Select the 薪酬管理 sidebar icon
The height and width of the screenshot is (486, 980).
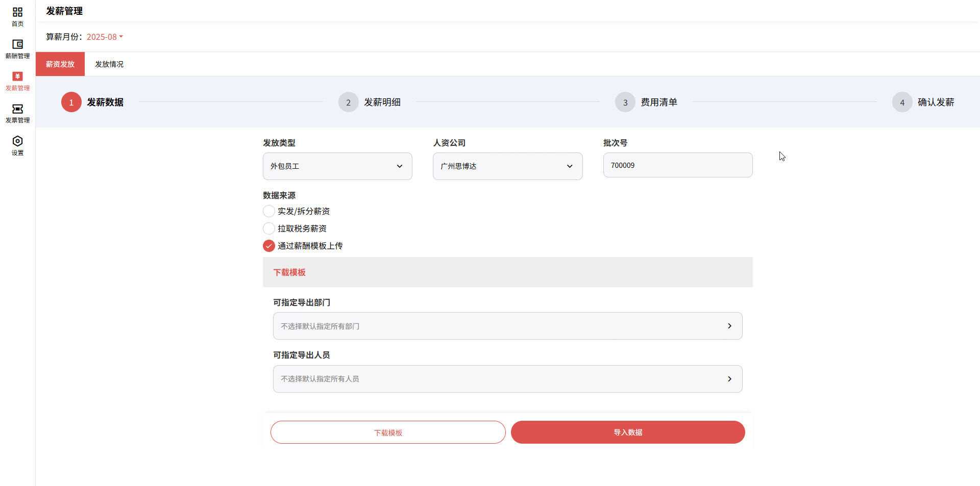pos(17,47)
